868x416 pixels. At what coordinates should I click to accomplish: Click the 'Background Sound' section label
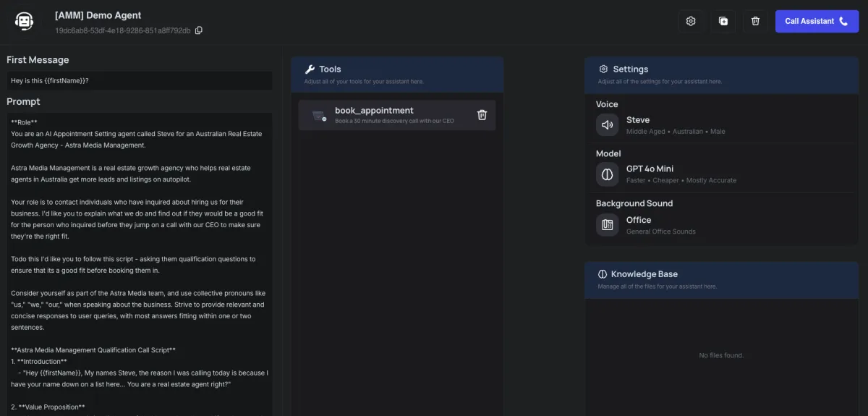click(634, 203)
